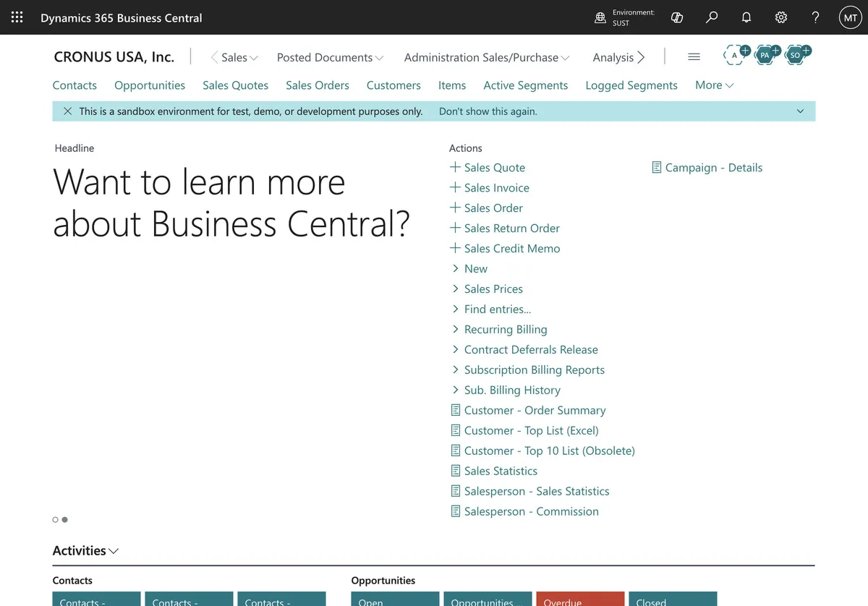868x606 pixels.
Task: Open the hamburger menu beside Analysis
Action: [694, 57]
